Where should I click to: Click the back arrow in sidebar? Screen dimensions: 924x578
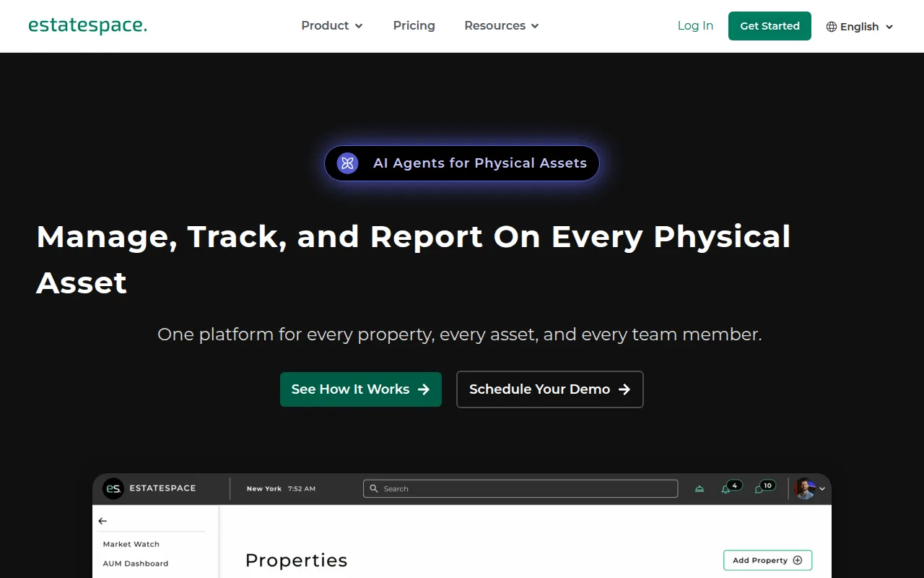[x=103, y=521]
